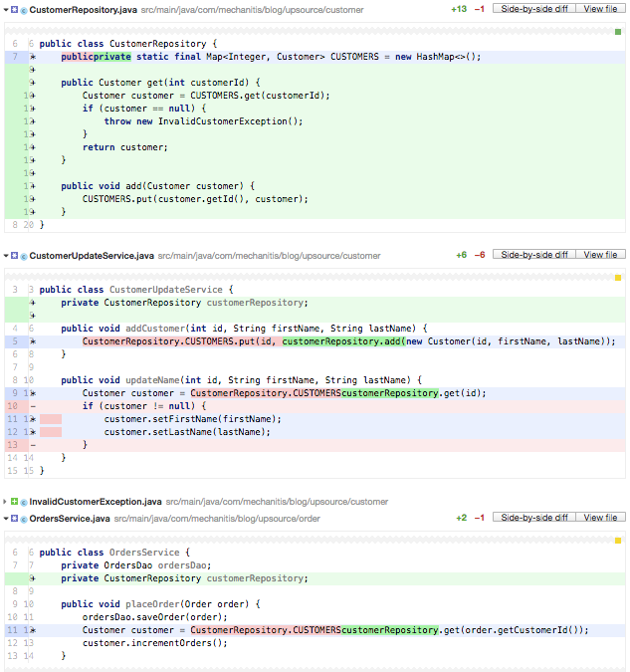The width and height of the screenshot is (630, 672).
Task: Click the 'public class CustomerRepository {' line
Action: (128, 44)
